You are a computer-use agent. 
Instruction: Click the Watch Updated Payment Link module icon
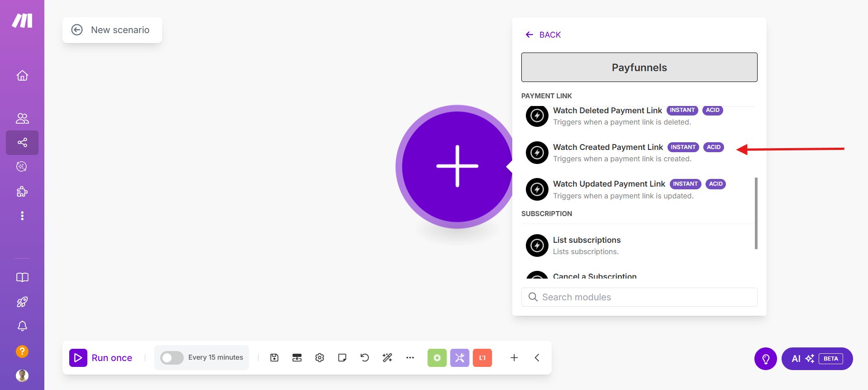point(537,189)
